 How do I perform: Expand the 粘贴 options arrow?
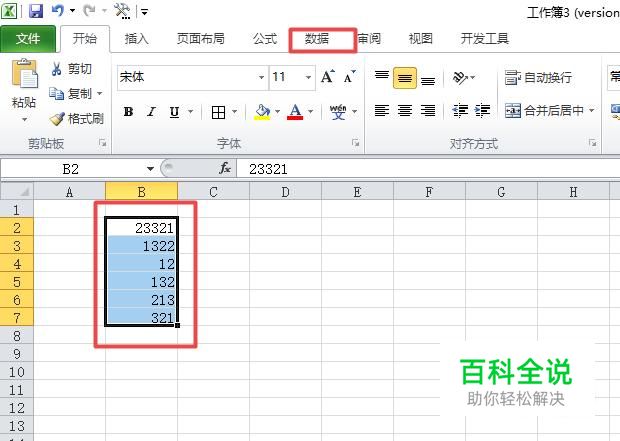pyautogui.click(x=25, y=119)
